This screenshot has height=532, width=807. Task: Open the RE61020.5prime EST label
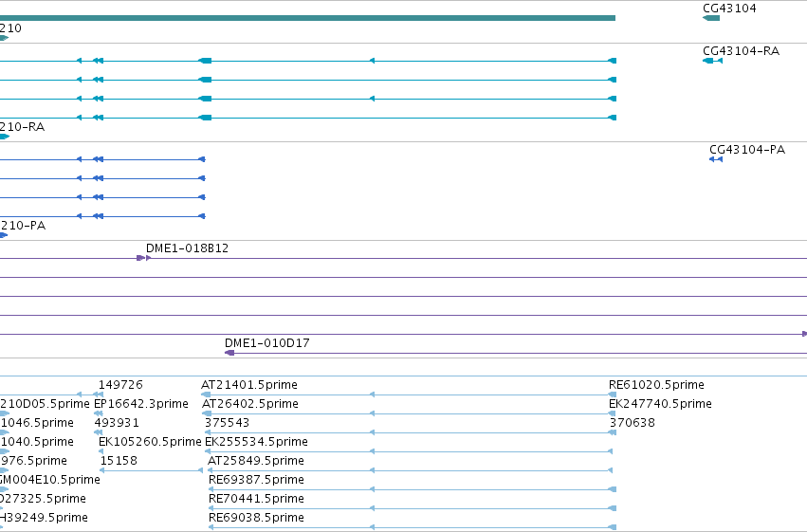[656, 385]
